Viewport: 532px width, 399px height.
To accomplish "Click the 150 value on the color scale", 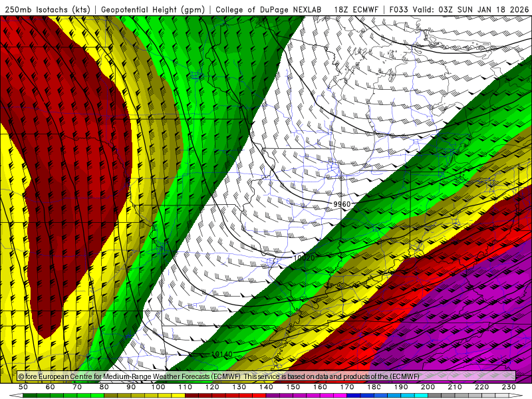I will point(293,387).
